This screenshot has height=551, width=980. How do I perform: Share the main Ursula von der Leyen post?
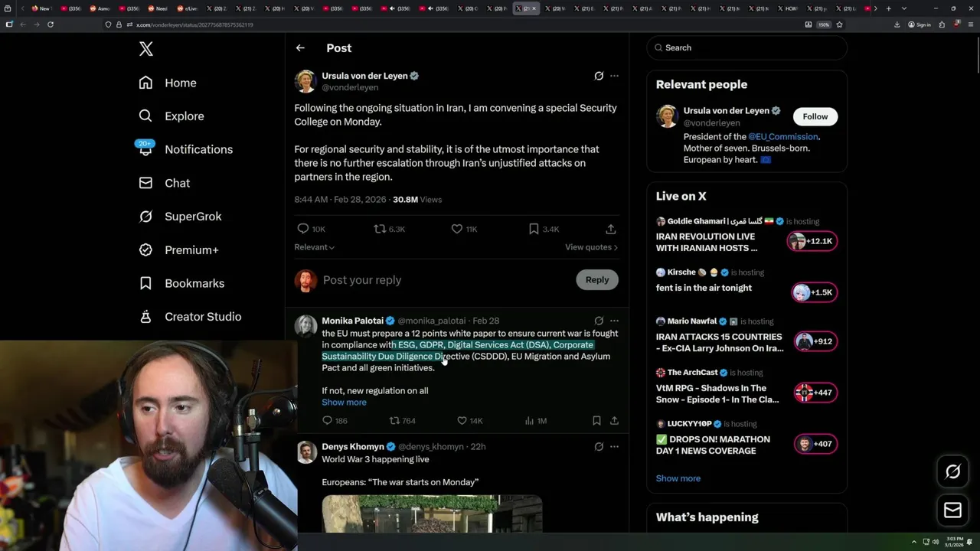pos(610,229)
